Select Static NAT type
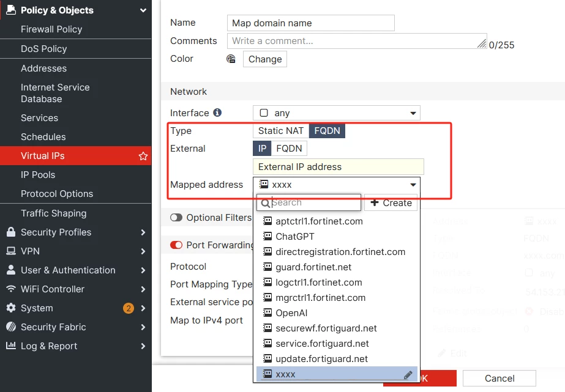565x392 pixels. [x=281, y=131]
